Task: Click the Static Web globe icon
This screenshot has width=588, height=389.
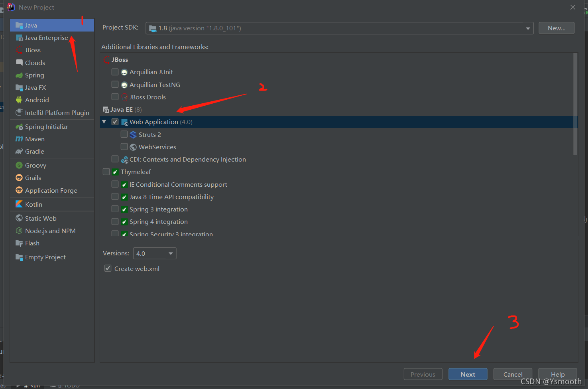Action: [19, 218]
